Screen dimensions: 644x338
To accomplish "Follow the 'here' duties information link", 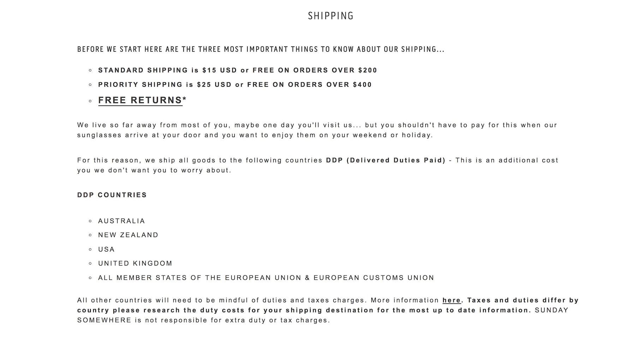I will coord(452,301).
